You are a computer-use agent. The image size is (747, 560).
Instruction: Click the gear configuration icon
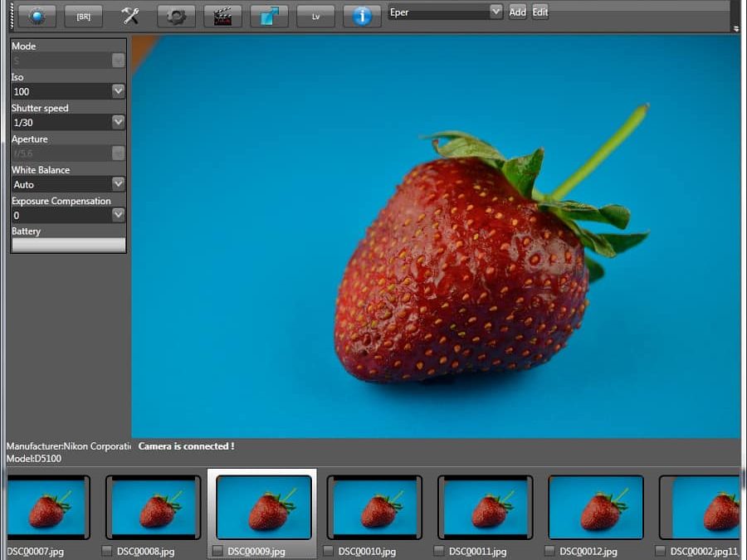(176, 15)
